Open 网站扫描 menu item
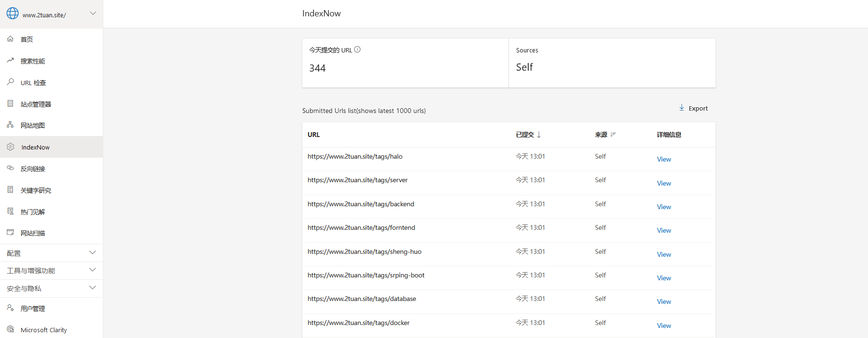 click(x=51, y=233)
